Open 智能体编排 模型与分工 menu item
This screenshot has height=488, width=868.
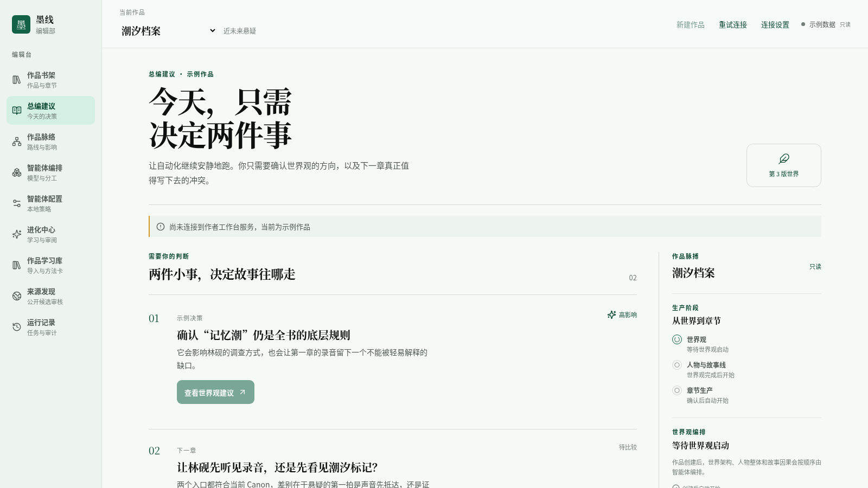point(50,172)
